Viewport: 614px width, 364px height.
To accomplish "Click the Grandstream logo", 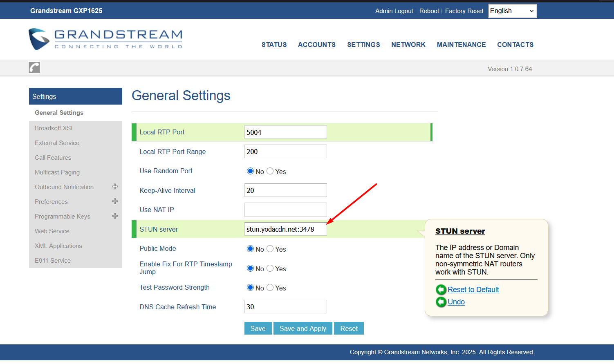I will point(105,39).
